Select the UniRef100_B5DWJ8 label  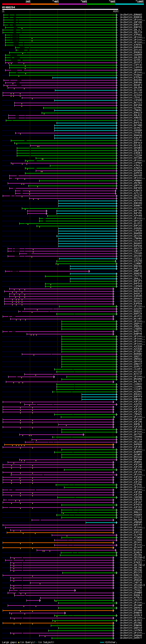131,289
